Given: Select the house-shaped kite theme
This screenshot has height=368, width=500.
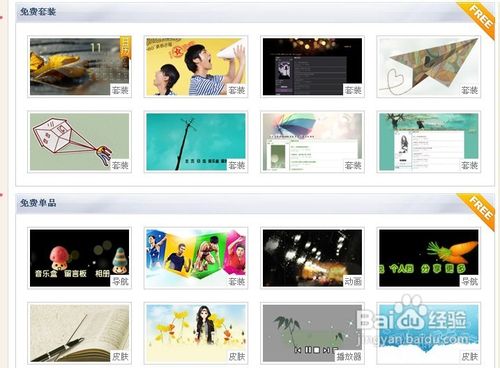Looking at the screenshot, I should [79, 142].
